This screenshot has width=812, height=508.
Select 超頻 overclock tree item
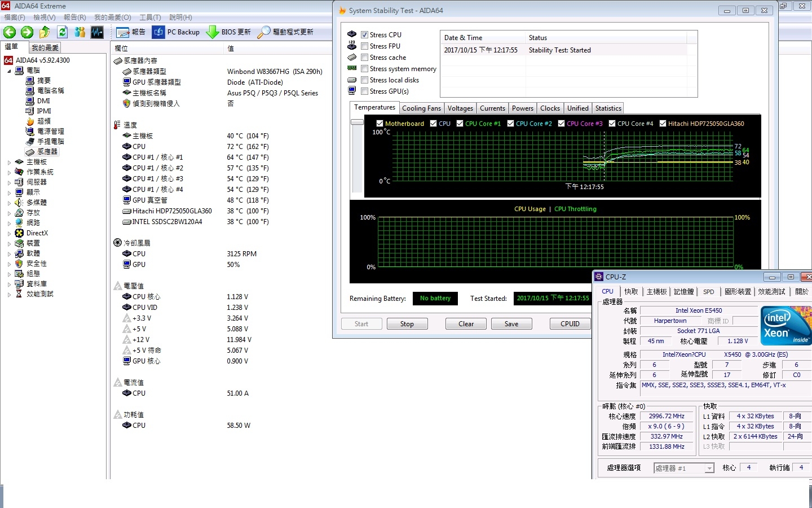tap(44, 121)
